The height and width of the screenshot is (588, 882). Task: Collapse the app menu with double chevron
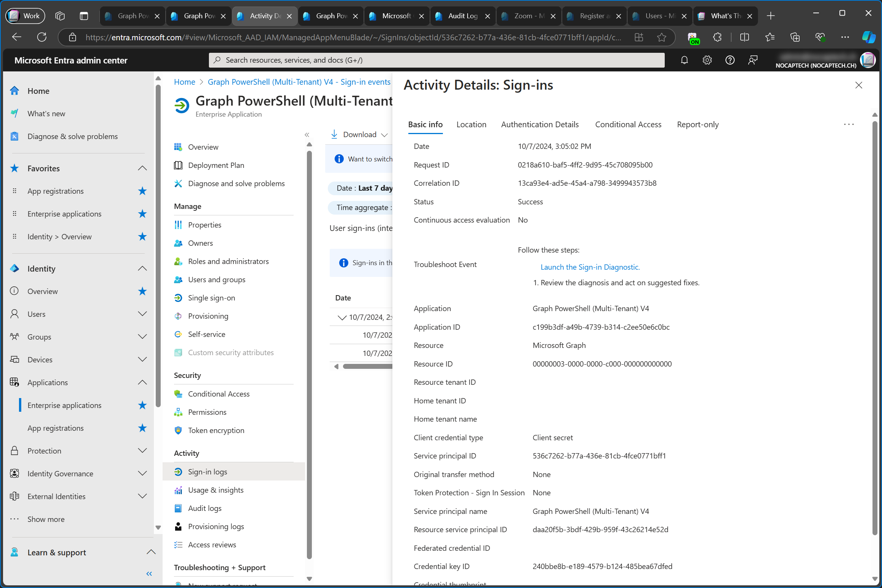pos(307,134)
